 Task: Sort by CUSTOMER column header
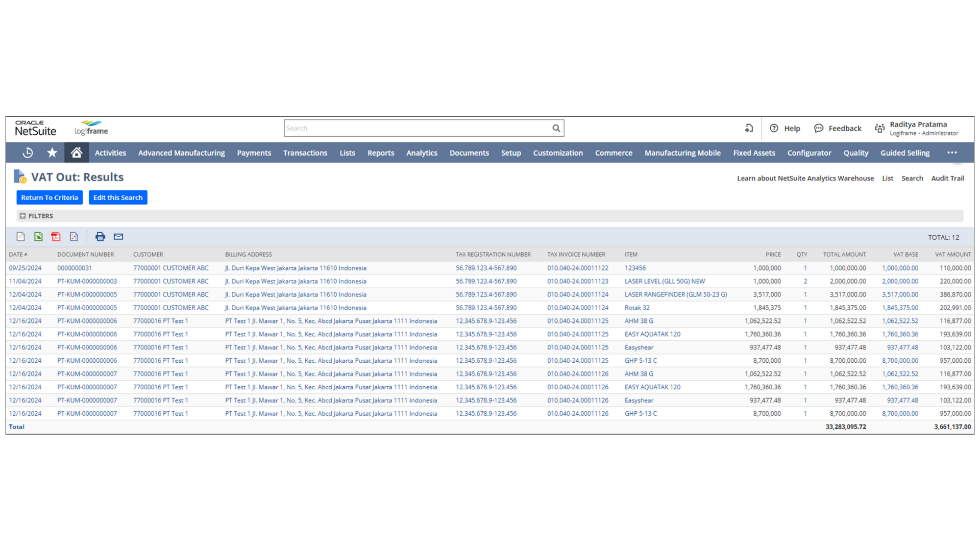148,254
